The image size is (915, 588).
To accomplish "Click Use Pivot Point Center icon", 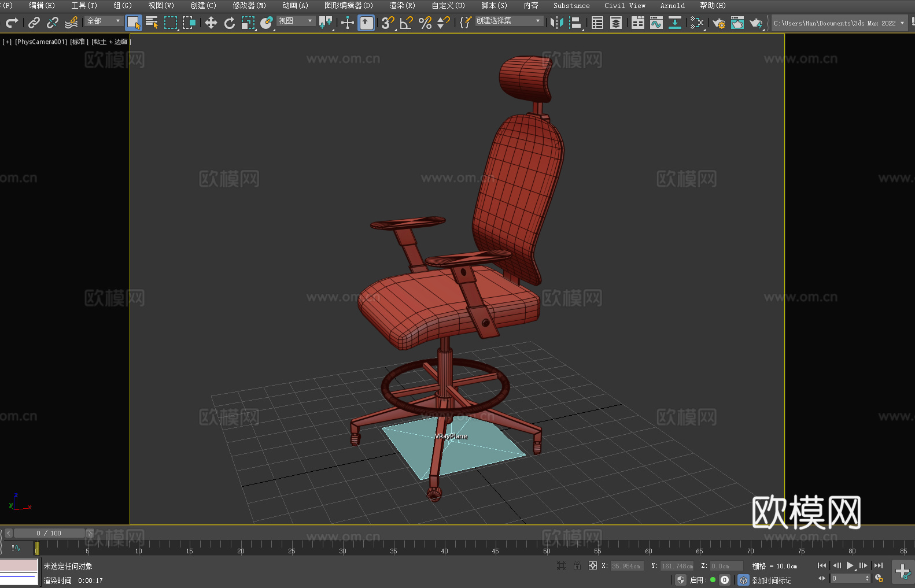I will (326, 23).
